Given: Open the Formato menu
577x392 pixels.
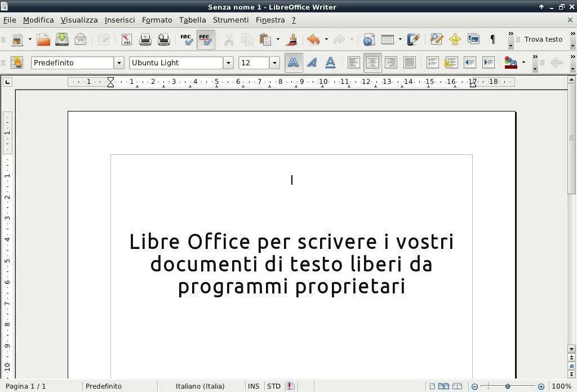Looking at the screenshot, I should click(157, 20).
